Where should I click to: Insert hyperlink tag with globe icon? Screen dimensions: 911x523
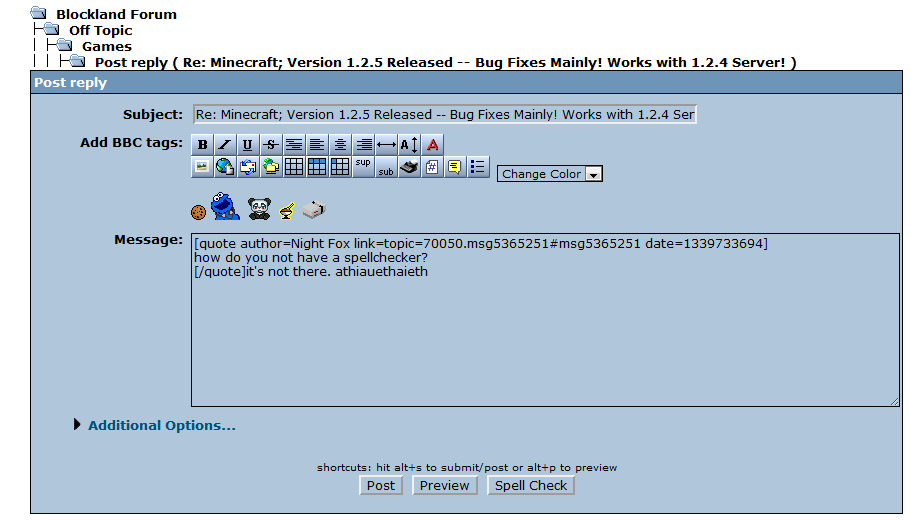point(225,167)
